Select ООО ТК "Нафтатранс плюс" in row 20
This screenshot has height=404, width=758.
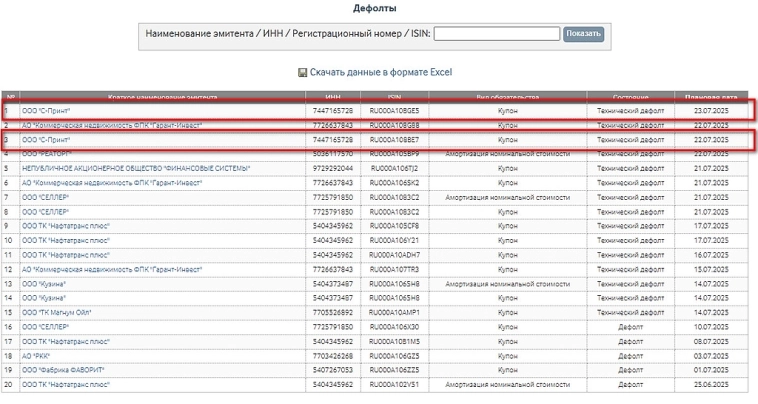point(66,385)
